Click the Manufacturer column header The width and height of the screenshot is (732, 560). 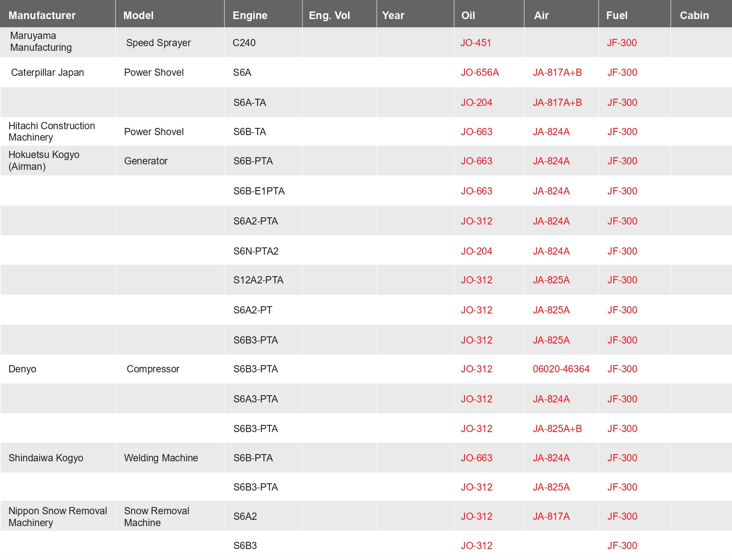[42, 15]
